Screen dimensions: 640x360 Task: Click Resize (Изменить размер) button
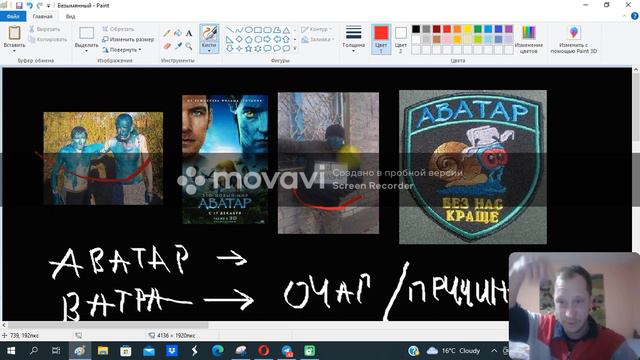tap(128, 39)
